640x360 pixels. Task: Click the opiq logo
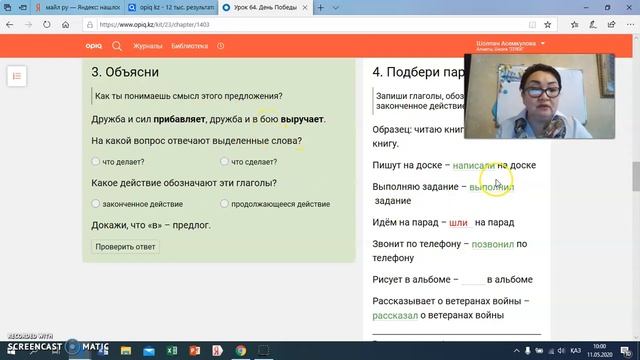93,46
